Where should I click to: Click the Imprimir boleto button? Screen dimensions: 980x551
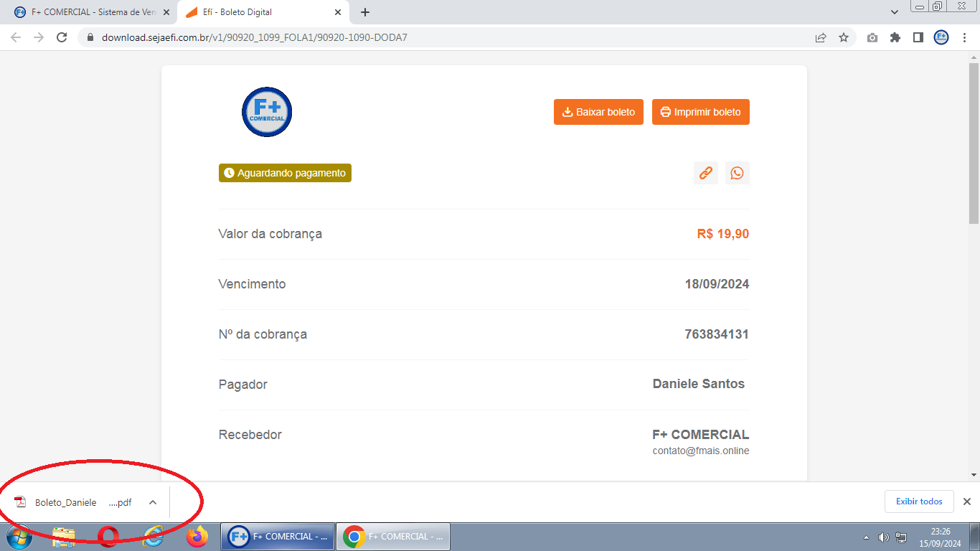point(700,112)
